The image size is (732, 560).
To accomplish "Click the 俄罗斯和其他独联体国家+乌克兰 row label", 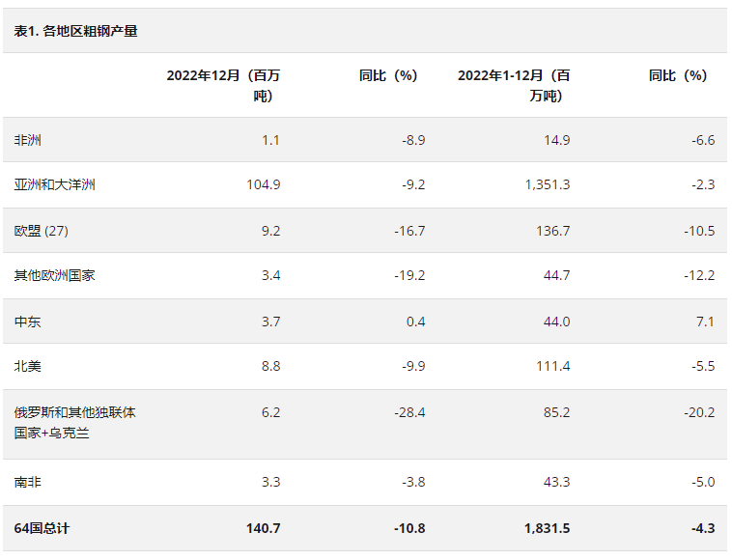I will tap(75, 423).
